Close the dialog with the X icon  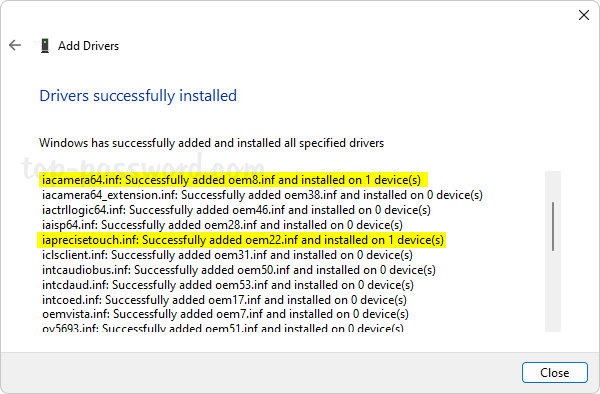tap(584, 15)
